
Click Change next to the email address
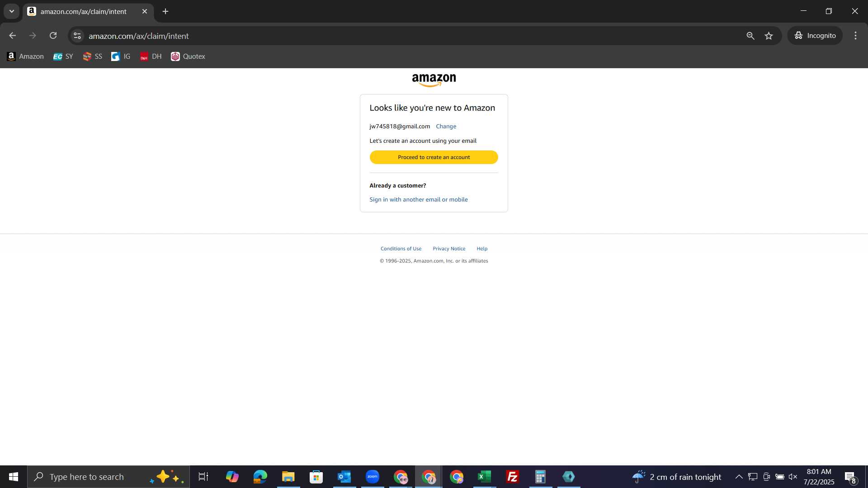pos(446,127)
